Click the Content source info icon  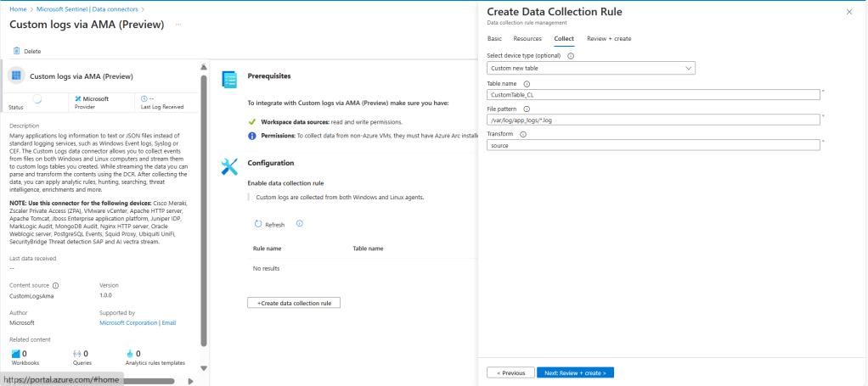[56, 286]
